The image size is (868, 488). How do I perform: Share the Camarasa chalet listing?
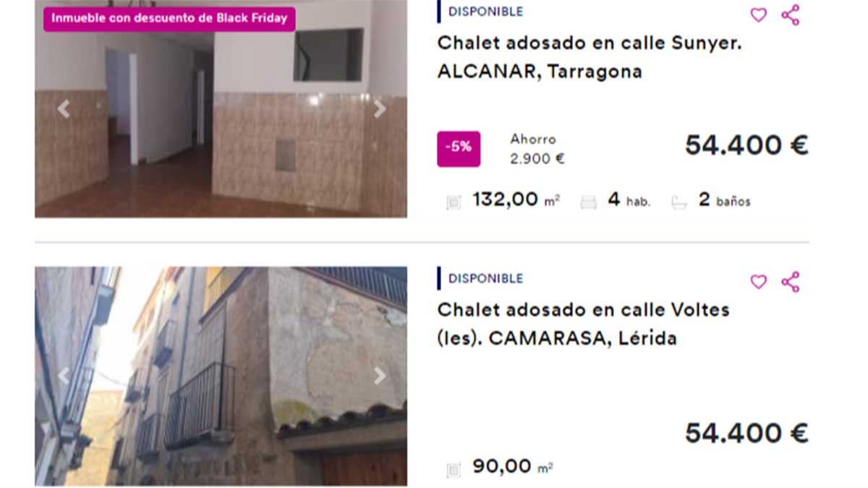pyautogui.click(x=791, y=282)
